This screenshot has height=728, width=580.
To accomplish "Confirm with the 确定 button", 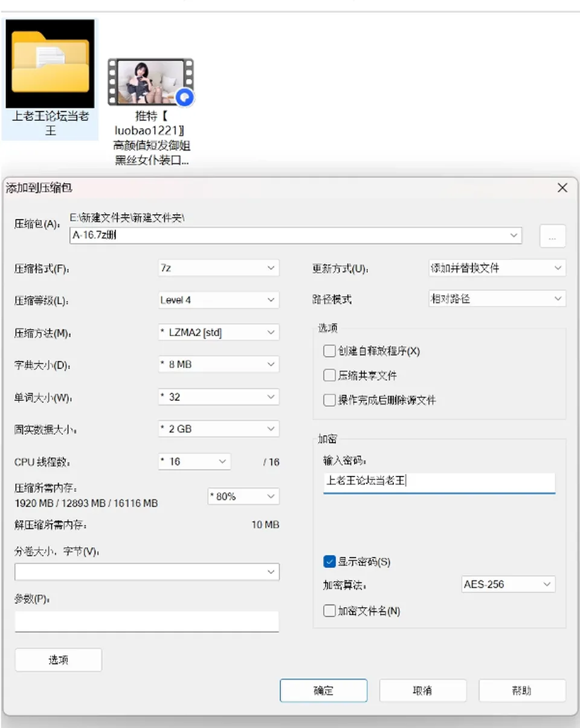I will (x=323, y=691).
